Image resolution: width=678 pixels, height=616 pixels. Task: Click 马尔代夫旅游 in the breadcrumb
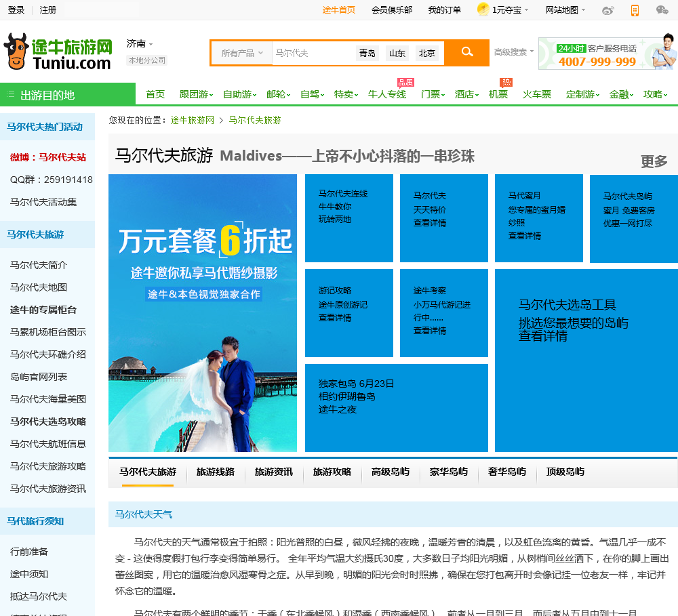[x=255, y=120]
